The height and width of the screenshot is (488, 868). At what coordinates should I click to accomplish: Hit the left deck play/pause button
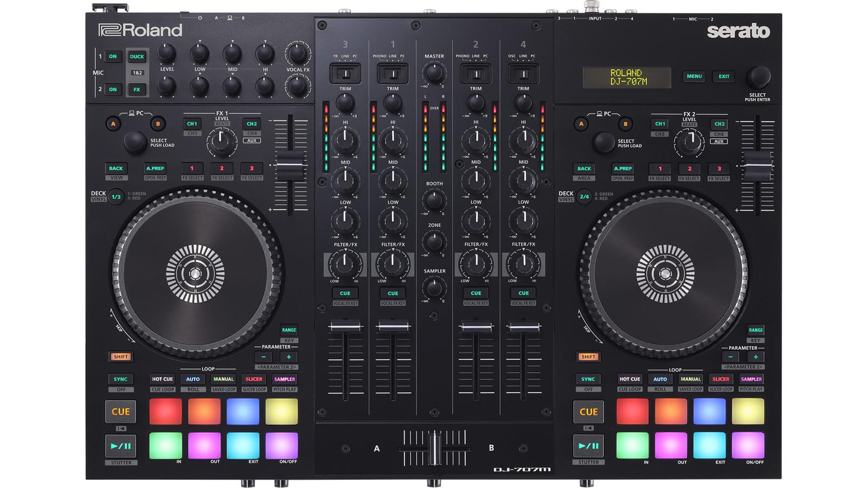121,446
